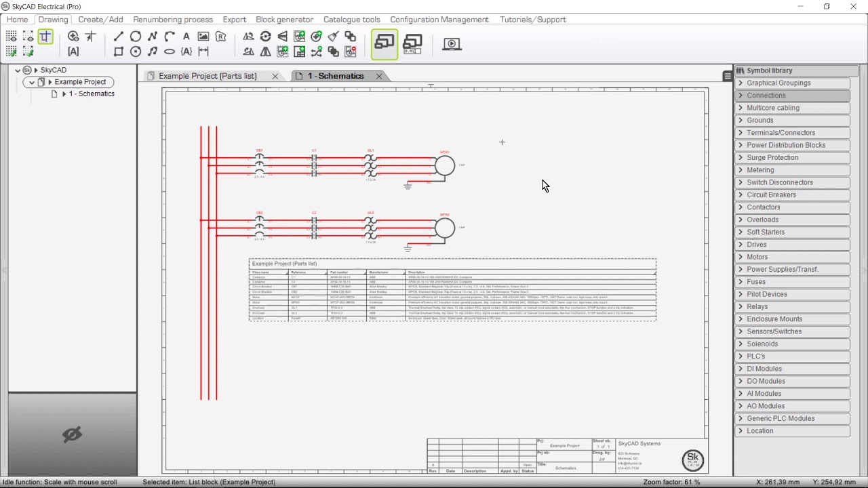Toggle the dotted grid visibility eye icon

point(12,36)
